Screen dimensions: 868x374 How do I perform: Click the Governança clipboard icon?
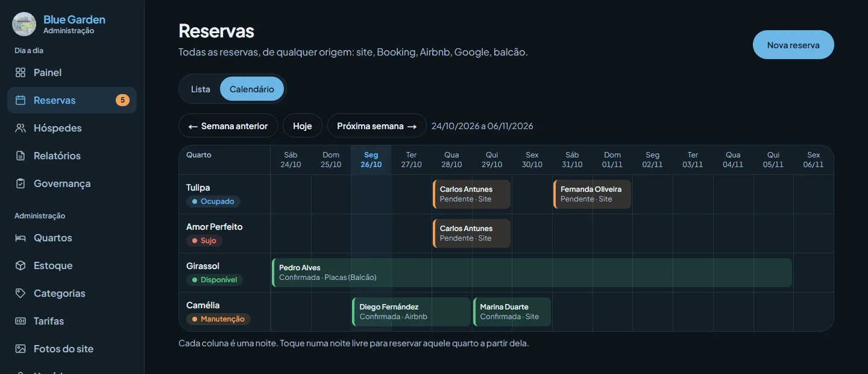[x=20, y=183]
